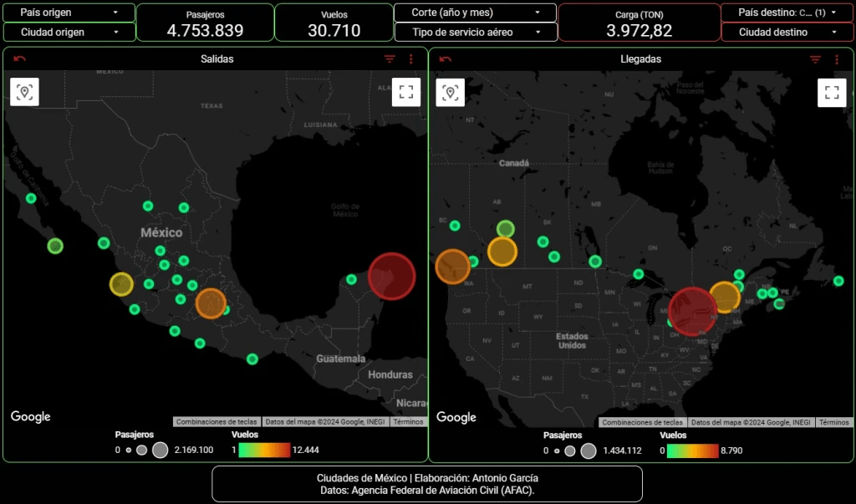Click the undo arrow in Salidas panel

point(20,59)
